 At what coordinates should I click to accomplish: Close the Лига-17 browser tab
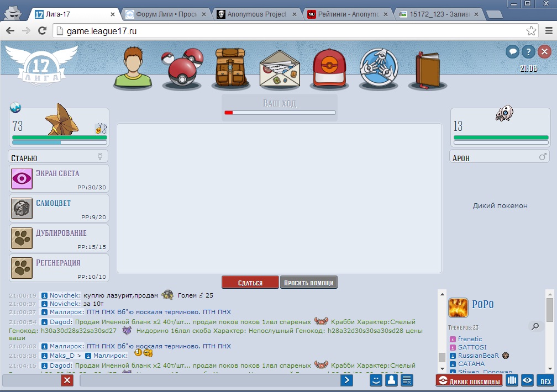click(x=113, y=14)
